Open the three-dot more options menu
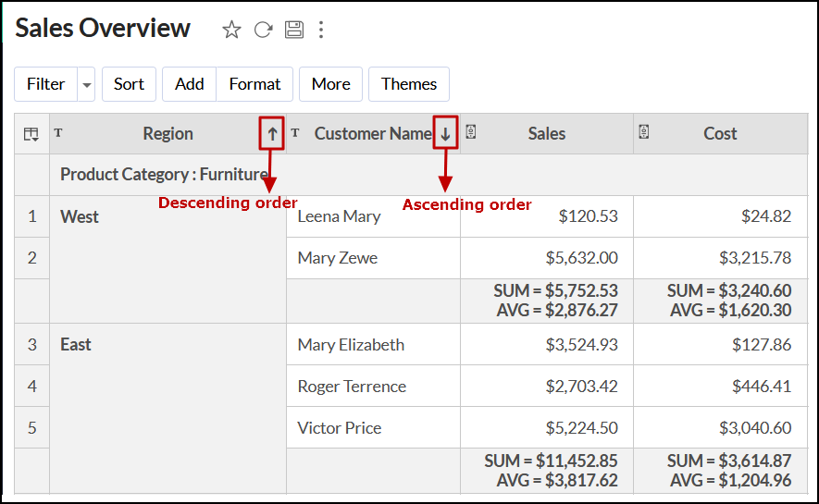 [321, 30]
